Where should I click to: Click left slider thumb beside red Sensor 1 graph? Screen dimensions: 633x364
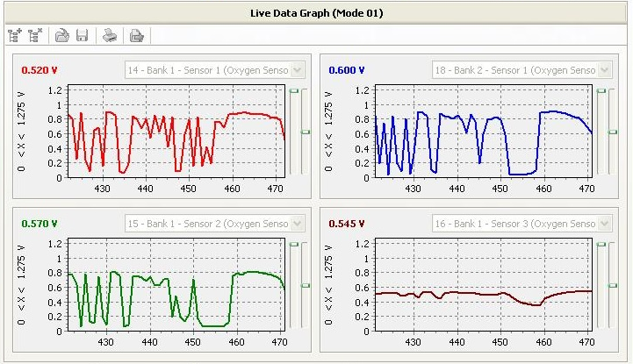294,90
